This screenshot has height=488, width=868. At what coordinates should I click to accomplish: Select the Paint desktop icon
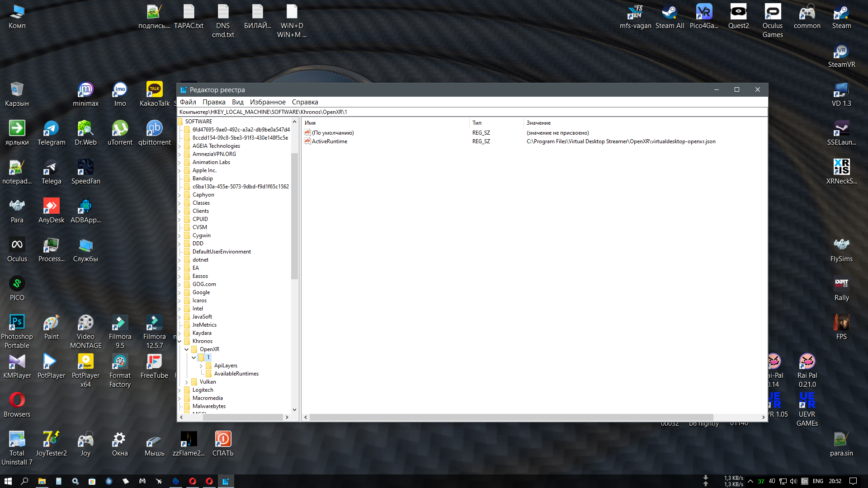pyautogui.click(x=51, y=328)
